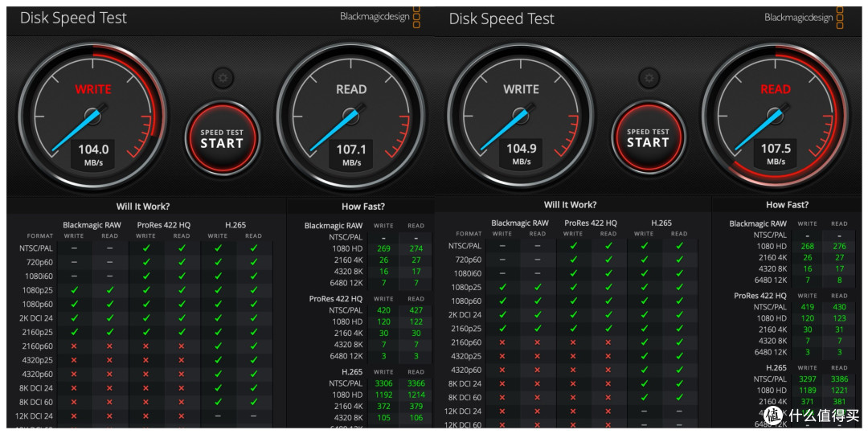Click ProRes NTSC/PAL write value 420
Viewport: 868px width, 434px height.
coord(383,310)
